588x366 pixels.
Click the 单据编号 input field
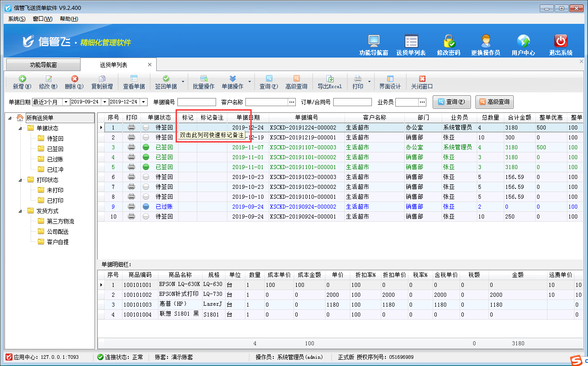pyautogui.click(x=197, y=102)
